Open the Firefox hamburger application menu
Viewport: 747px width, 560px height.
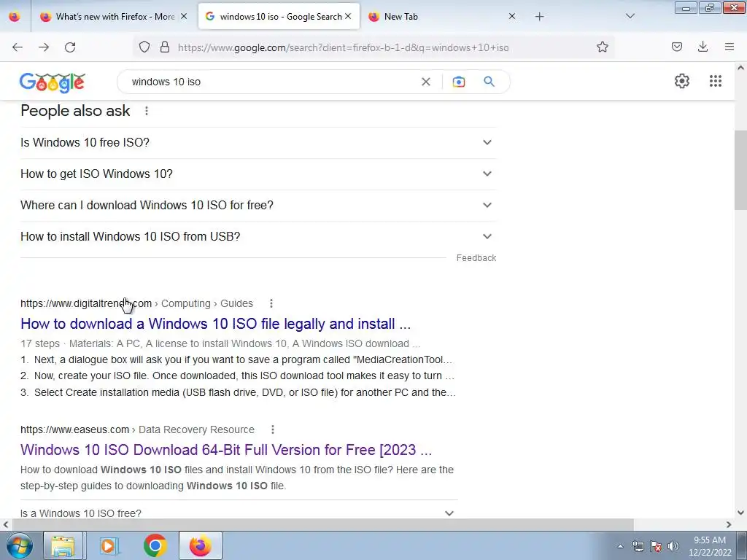729,47
